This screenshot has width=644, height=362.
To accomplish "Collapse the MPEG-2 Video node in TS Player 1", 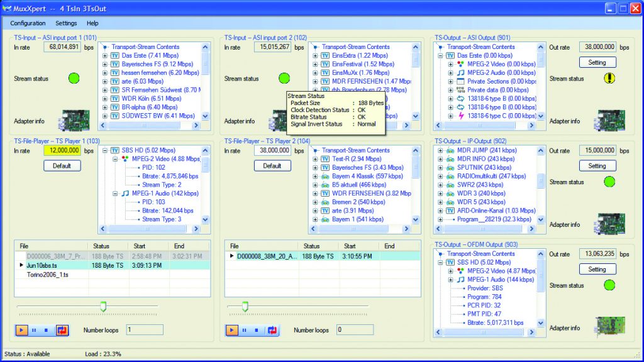I will tap(115, 159).
